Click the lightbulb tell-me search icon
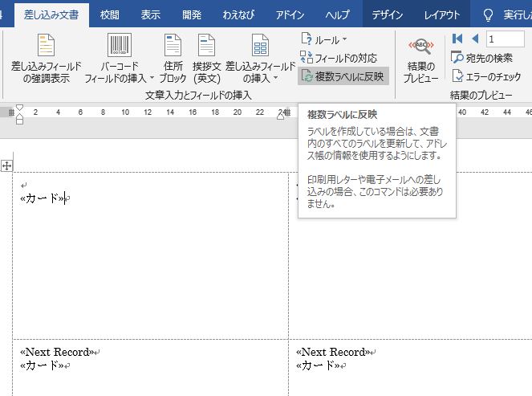This screenshot has height=396, width=532. pos(488,15)
